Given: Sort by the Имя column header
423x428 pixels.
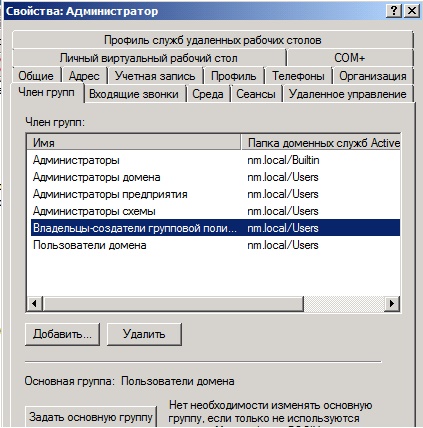Looking at the screenshot, I should tap(134, 143).
